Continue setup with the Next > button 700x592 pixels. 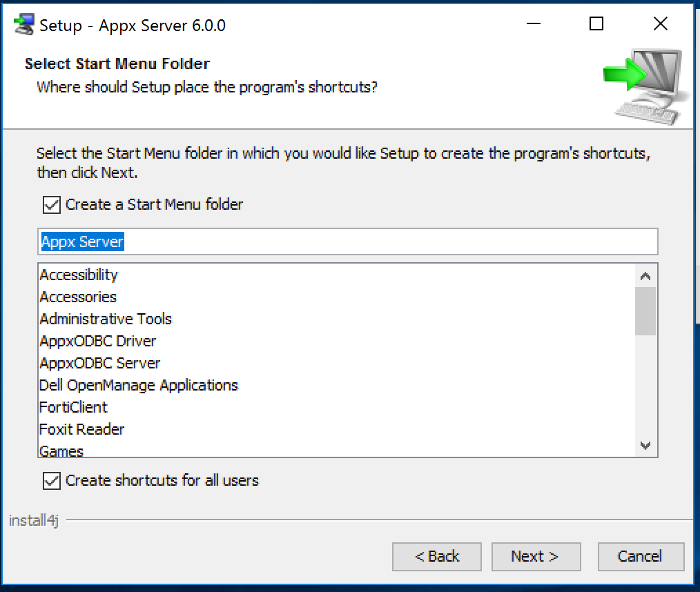pos(536,556)
